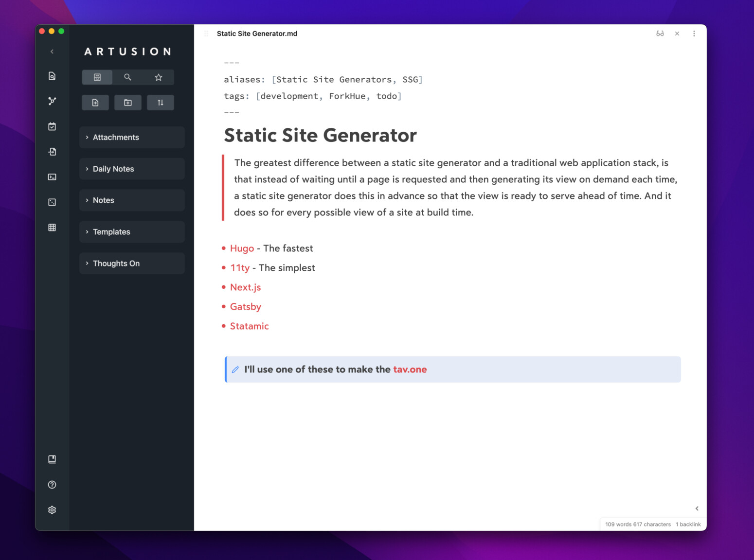The image size is (754, 560).
Task: Open the command palette terminal icon
Action: (x=52, y=177)
